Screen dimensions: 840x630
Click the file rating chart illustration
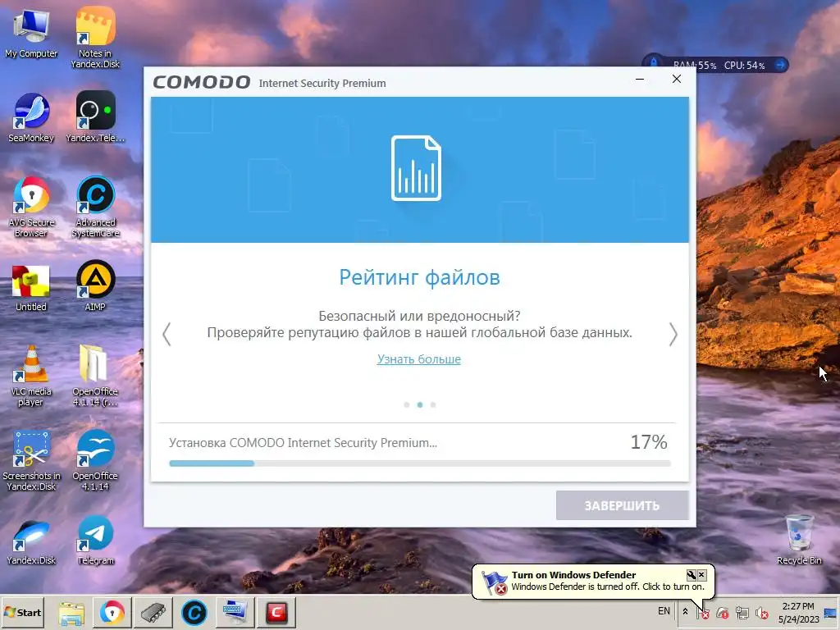pos(416,168)
